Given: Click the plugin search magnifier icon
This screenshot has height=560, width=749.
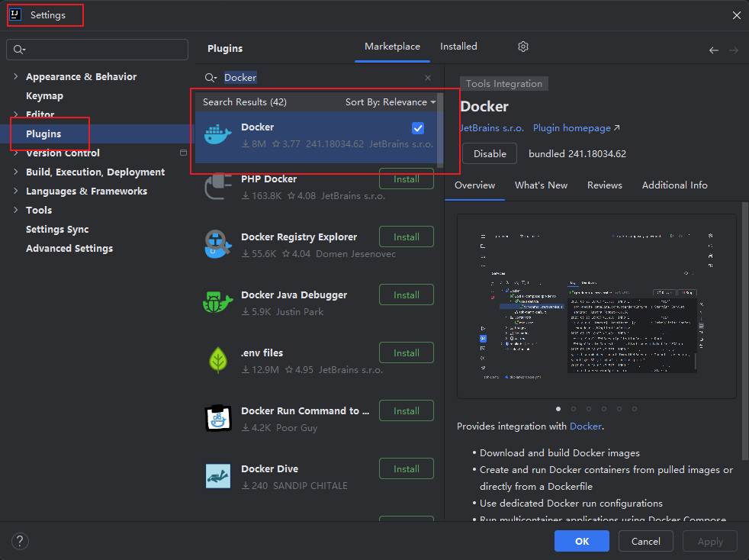Looking at the screenshot, I should tap(211, 77).
